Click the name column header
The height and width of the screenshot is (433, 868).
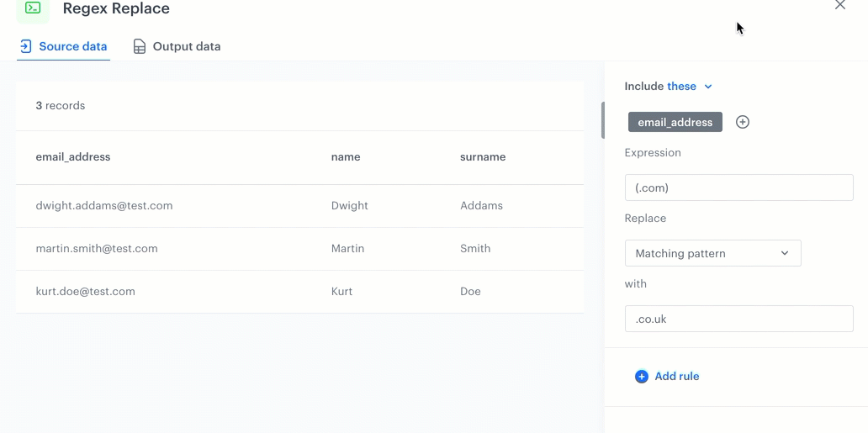346,156
